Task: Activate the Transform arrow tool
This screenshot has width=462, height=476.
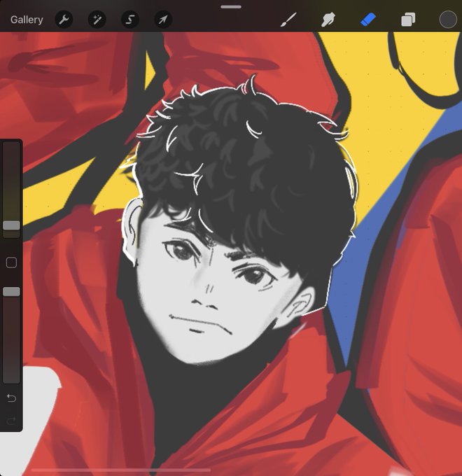Action: tap(163, 20)
